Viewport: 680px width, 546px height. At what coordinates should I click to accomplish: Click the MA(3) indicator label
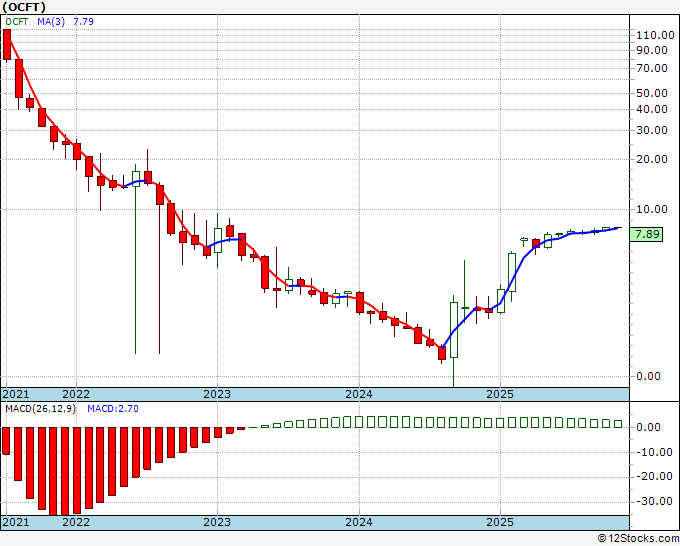[51, 22]
